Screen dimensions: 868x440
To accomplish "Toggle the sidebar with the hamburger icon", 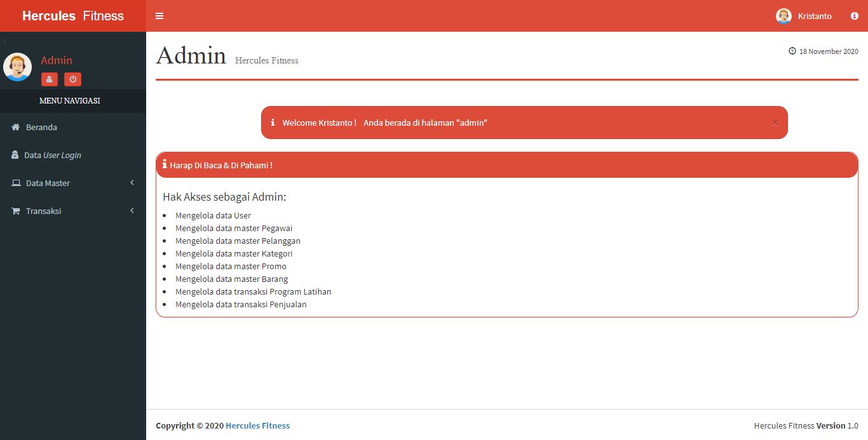I will click(x=159, y=16).
